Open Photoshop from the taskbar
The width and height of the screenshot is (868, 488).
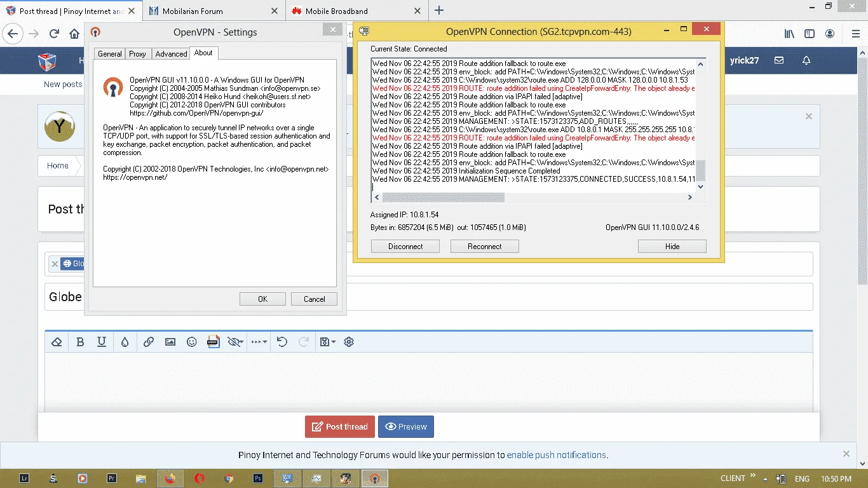tap(258, 478)
